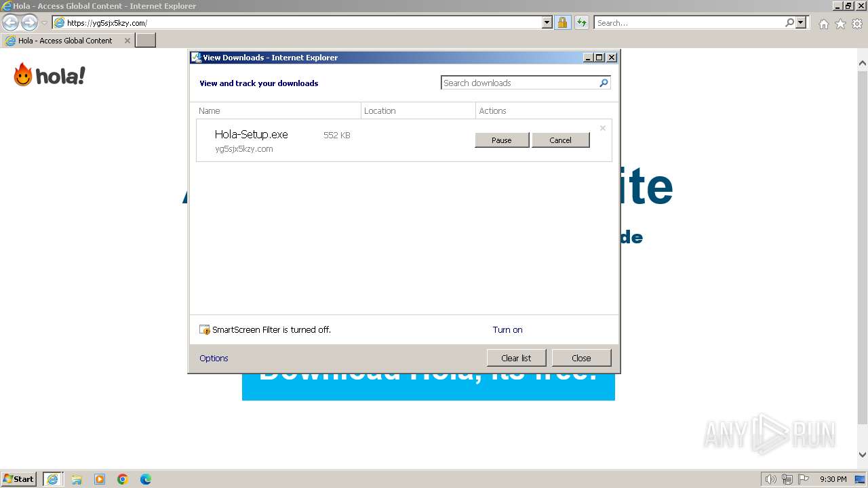The image size is (868, 488).
Task: Open the search provider dropdown arrow
Action: [801, 22]
